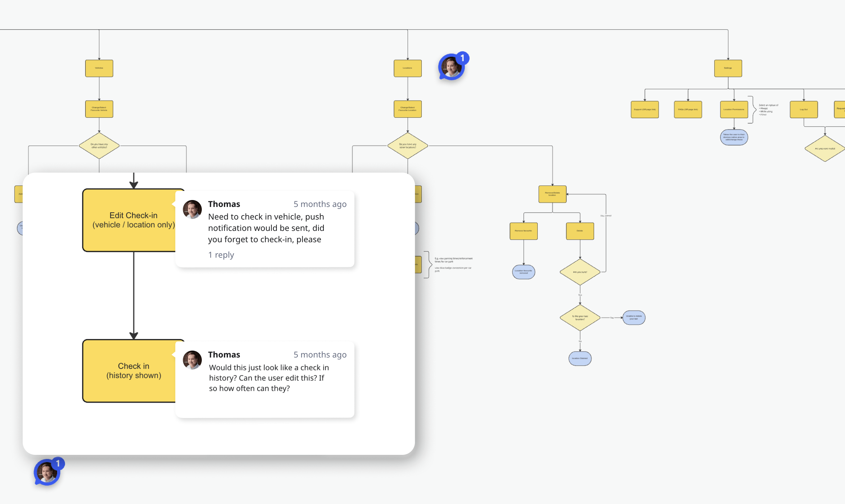This screenshot has width=845, height=504.
Task: Select the Locations flowchart node
Action: [x=408, y=68]
